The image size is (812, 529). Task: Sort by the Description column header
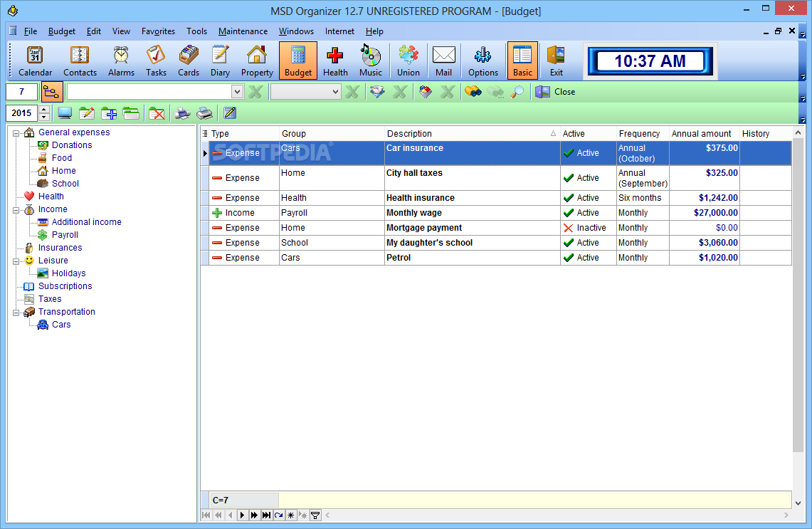pos(473,134)
